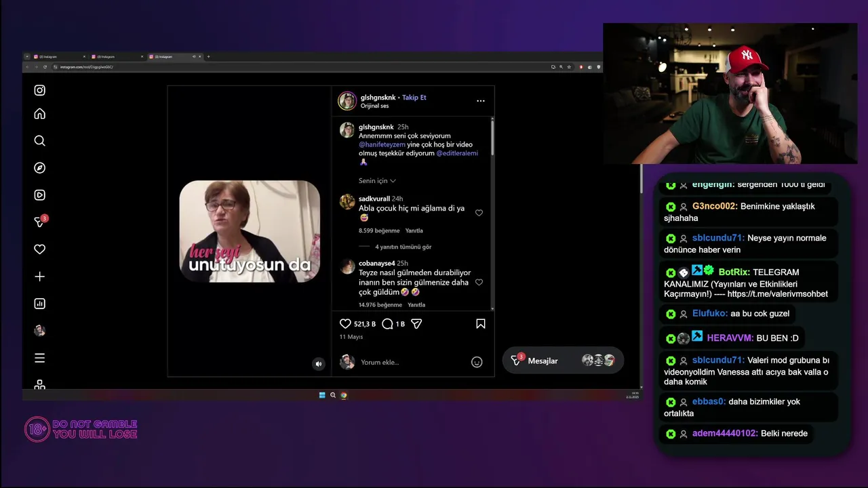Expand the 'Senin için' comment sort dropdown
This screenshot has width=868, height=488.
pyautogui.click(x=377, y=181)
